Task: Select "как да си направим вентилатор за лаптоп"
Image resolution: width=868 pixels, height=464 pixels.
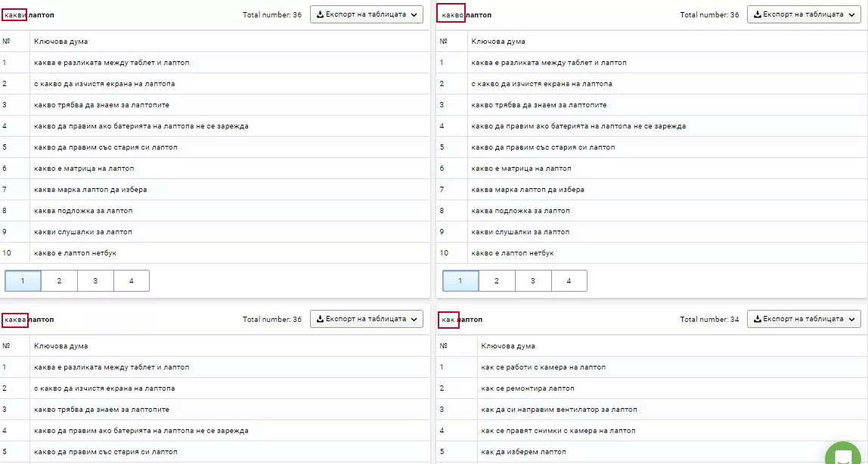Action: coord(652,410)
